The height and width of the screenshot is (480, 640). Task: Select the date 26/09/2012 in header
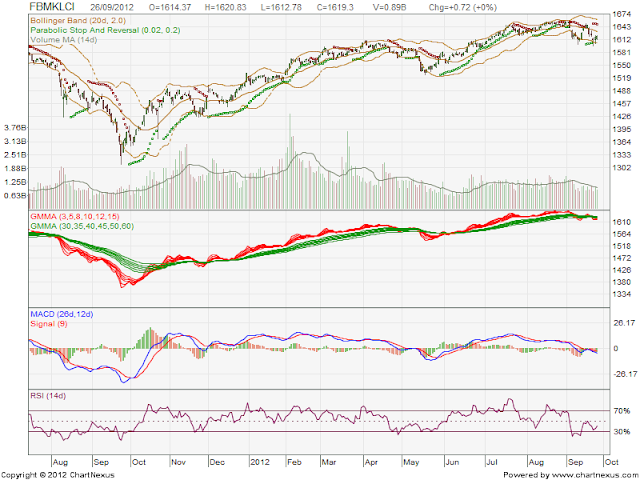coord(112,7)
